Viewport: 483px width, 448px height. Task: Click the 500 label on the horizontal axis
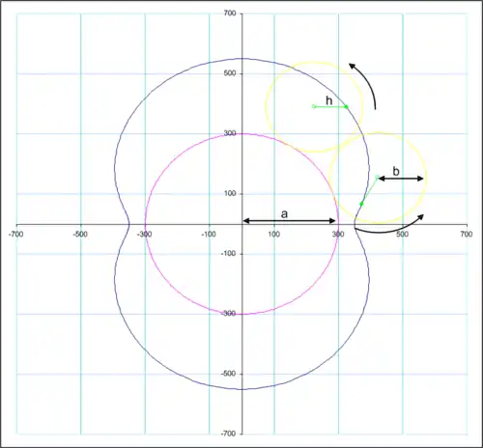(402, 234)
